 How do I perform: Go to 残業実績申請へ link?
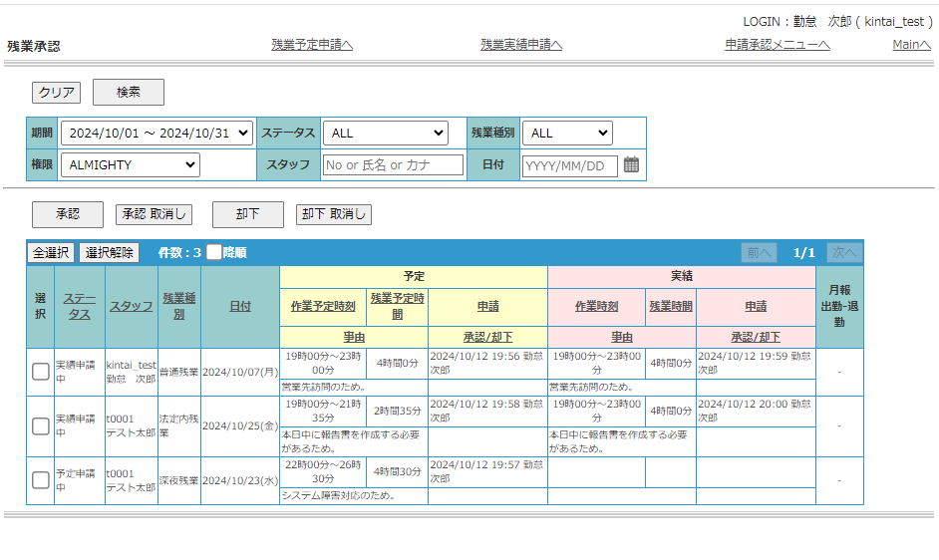521,44
